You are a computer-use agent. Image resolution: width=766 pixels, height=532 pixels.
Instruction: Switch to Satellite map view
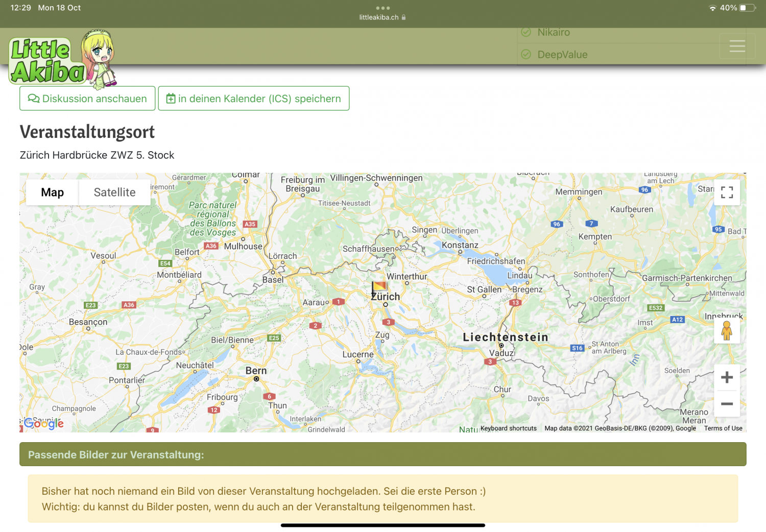(114, 192)
